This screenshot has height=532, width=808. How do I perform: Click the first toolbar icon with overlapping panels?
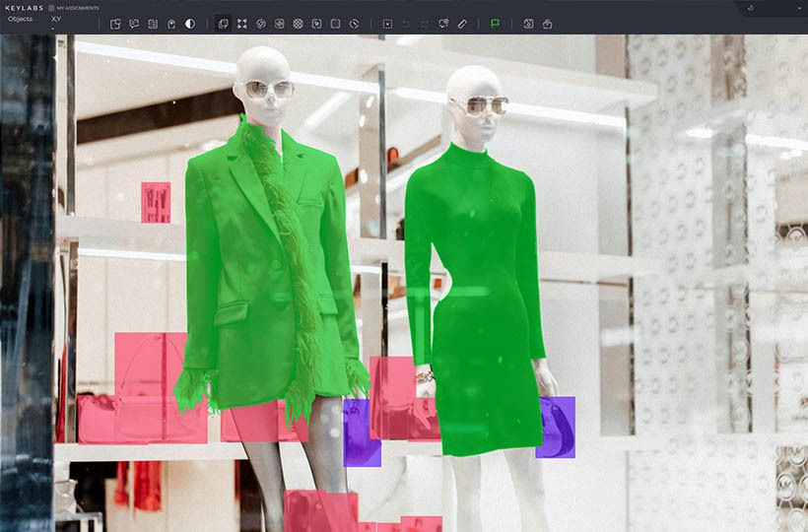(x=115, y=24)
